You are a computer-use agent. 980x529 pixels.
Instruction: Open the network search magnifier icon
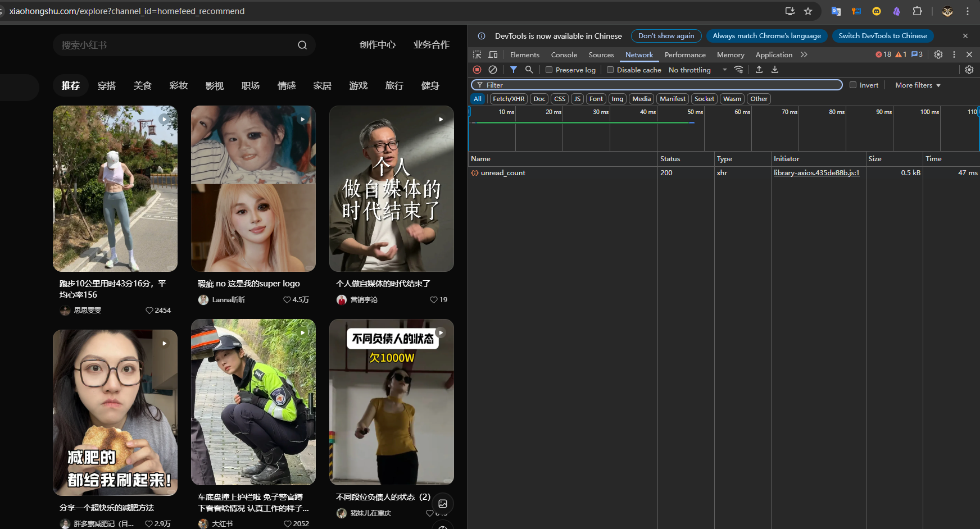pyautogui.click(x=529, y=70)
